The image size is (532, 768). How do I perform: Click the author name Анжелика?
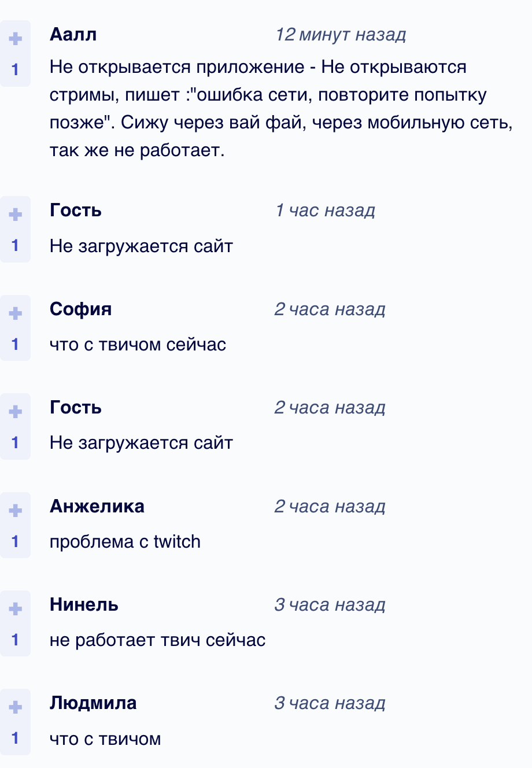97,506
